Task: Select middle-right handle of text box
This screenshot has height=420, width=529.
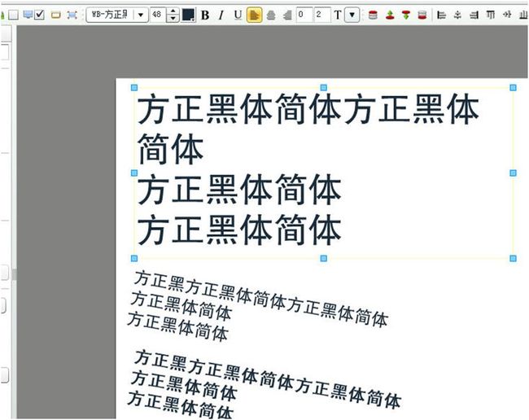Action: pos(514,173)
